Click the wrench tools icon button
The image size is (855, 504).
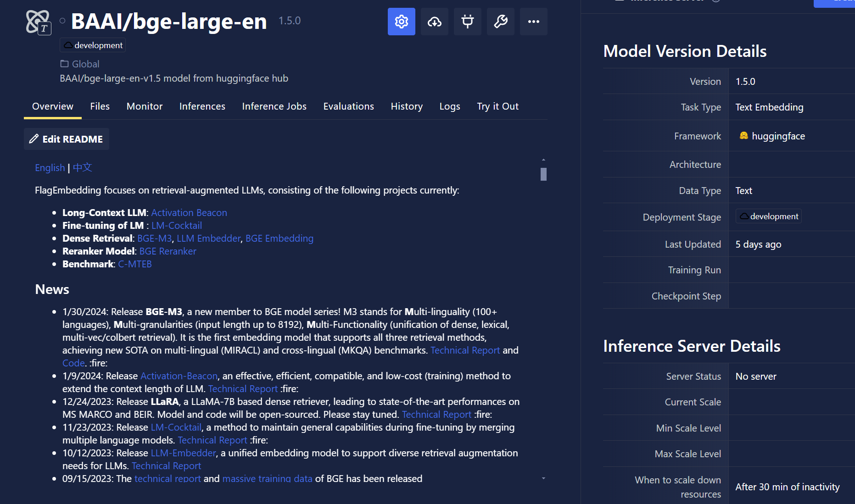point(500,22)
